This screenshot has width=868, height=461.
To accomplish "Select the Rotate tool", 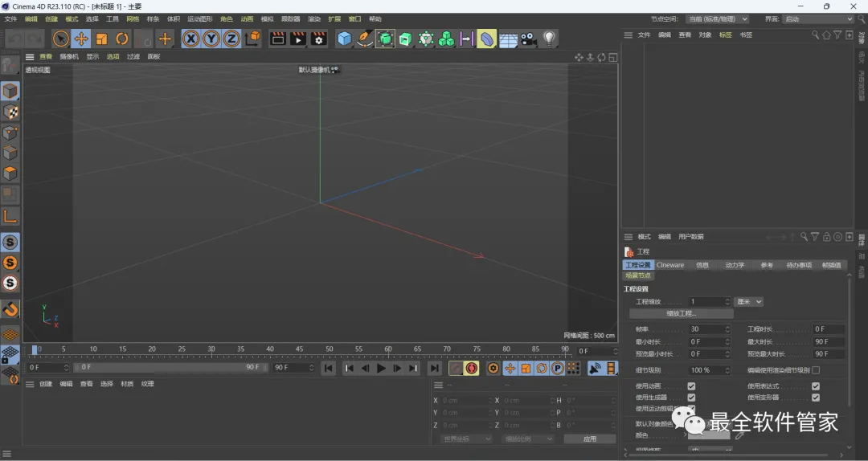I will click(x=122, y=39).
